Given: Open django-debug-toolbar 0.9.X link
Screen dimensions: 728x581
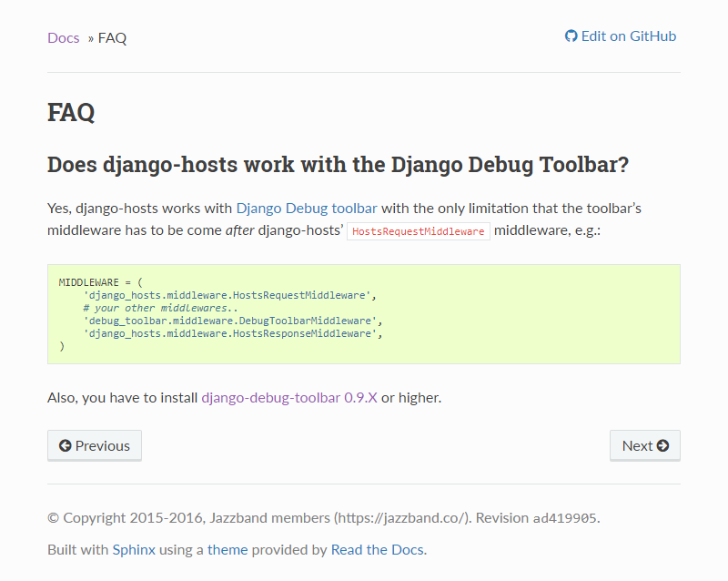Looking at the screenshot, I should pyautogui.click(x=289, y=398).
